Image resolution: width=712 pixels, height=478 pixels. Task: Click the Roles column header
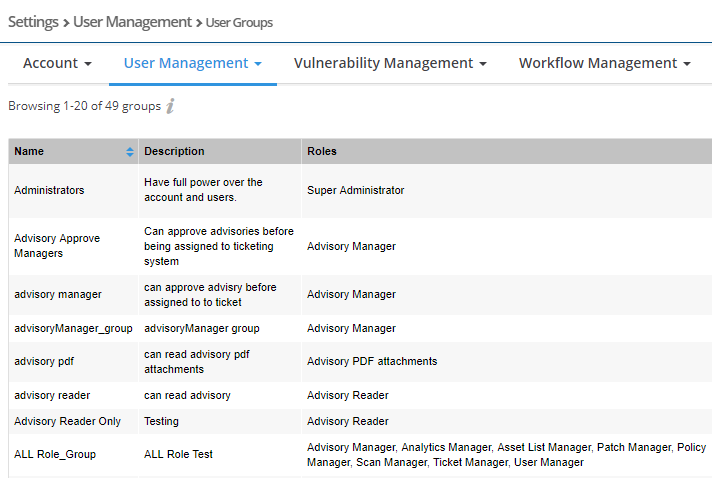click(x=322, y=152)
